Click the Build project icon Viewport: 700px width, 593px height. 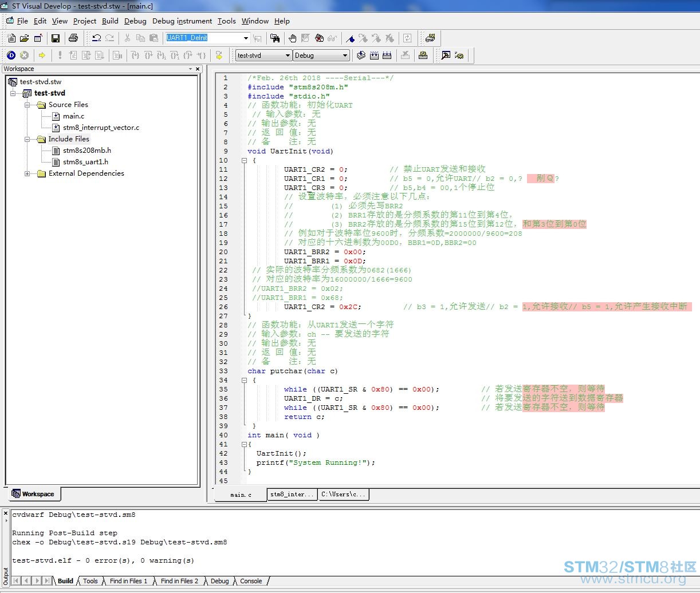click(x=374, y=56)
